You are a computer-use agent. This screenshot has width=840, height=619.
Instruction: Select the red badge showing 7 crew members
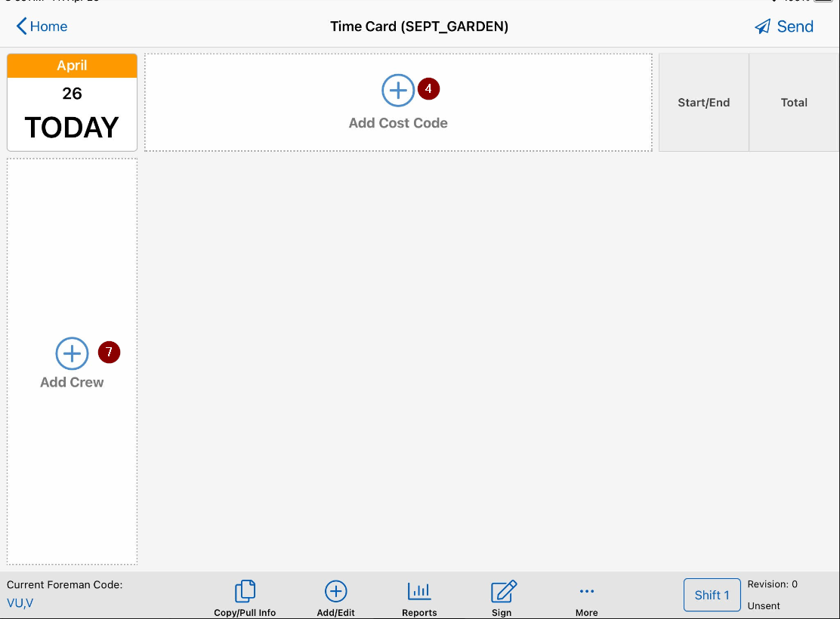109,352
